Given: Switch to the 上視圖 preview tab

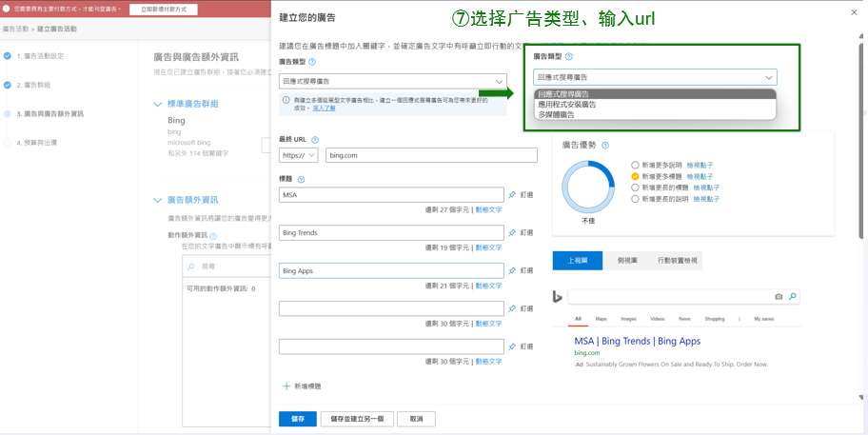Looking at the screenshot, I should pos(578,260).
